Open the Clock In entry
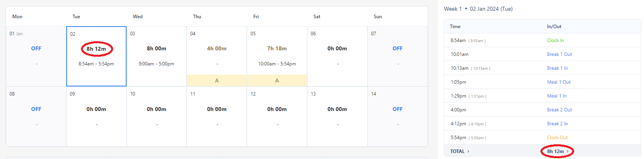This screenshot has height=159, width=644. (x=555, y=40)
